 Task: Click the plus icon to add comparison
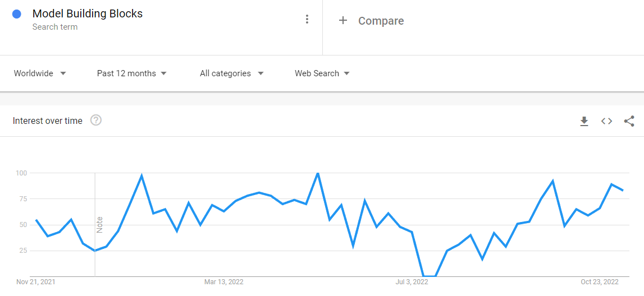[x=343, y=21]
